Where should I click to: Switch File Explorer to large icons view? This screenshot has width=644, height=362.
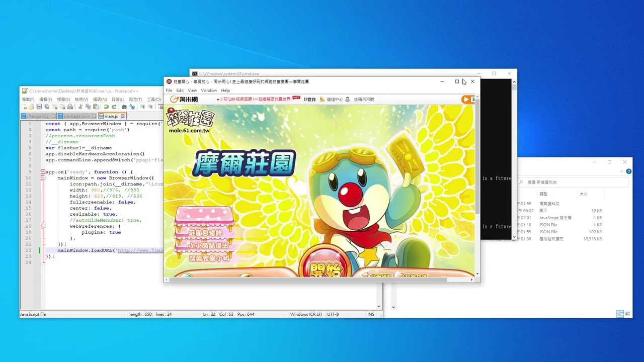pos(627,314)
